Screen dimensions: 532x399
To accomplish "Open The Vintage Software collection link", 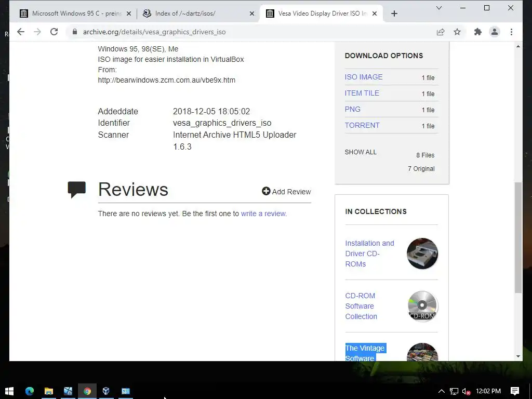I will click(x=365, y=353).
